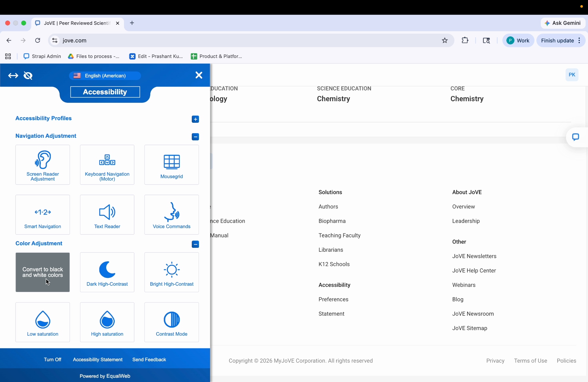Select the Low saturation droplet icon
Screen dimensions: 588x382
pos(43,319)
